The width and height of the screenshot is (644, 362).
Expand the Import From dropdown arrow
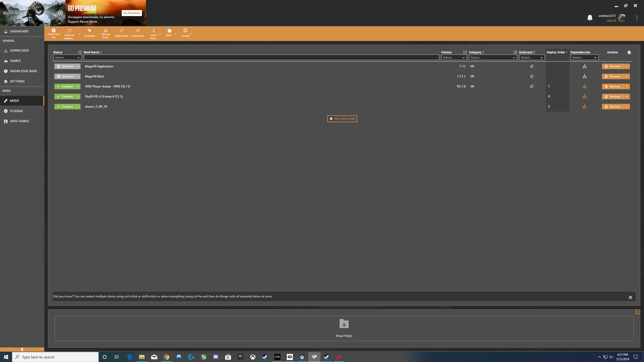(160, 34)
